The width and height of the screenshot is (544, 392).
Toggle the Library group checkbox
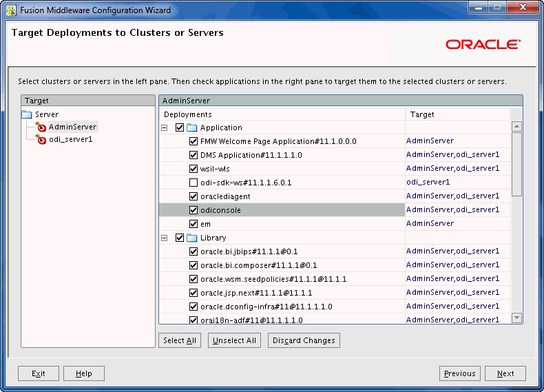[180, 238]
